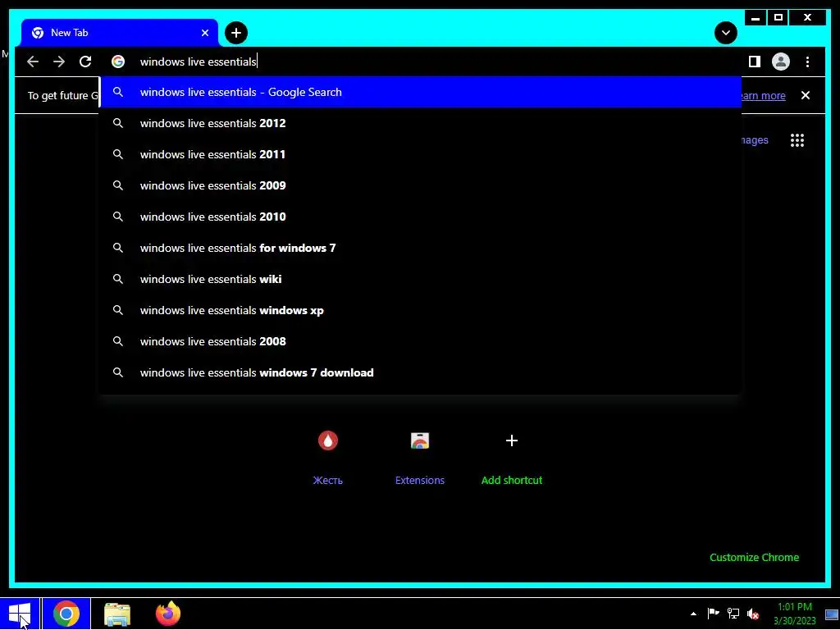Click Add shortcut plus tile

pyautogui.click(x=512, y=457)
